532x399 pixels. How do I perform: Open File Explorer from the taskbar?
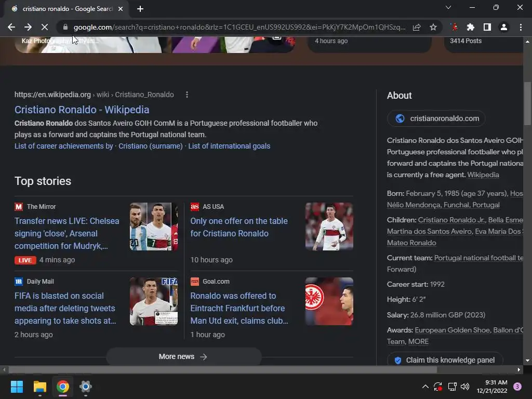click(39, 387)
